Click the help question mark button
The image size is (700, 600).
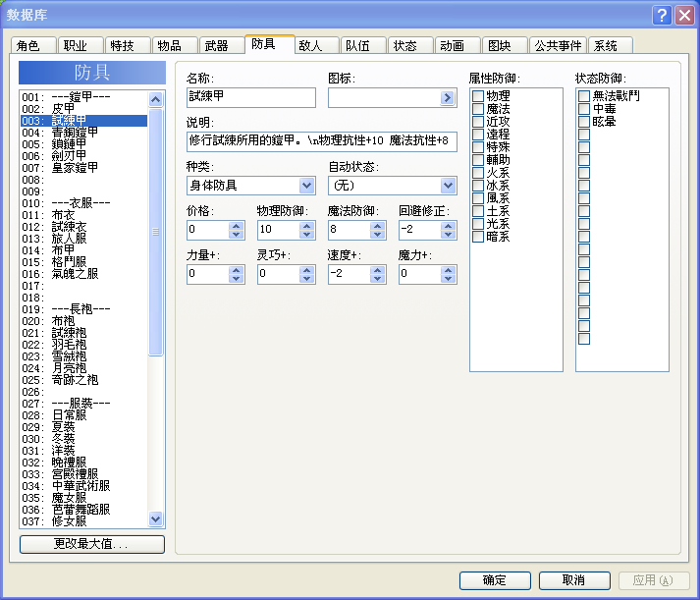pos(662,16)
